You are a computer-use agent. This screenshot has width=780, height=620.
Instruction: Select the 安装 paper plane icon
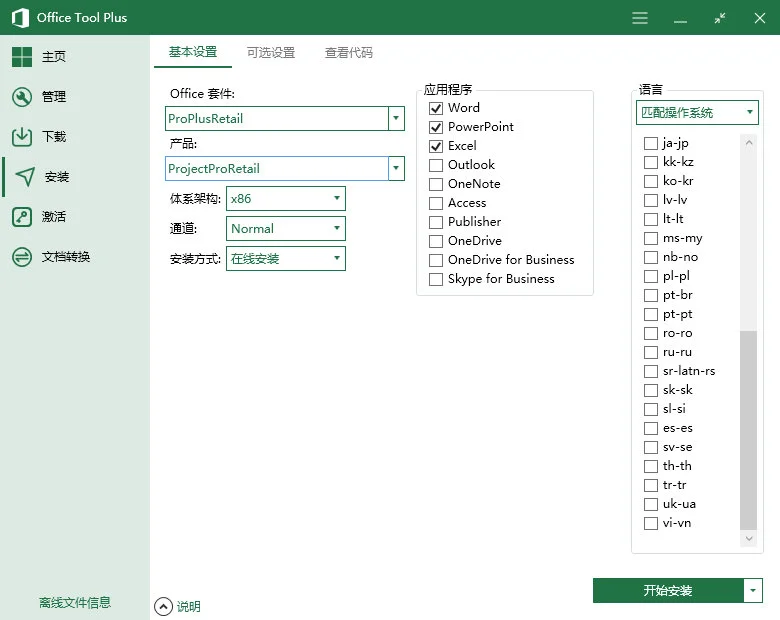coord(25,176)
